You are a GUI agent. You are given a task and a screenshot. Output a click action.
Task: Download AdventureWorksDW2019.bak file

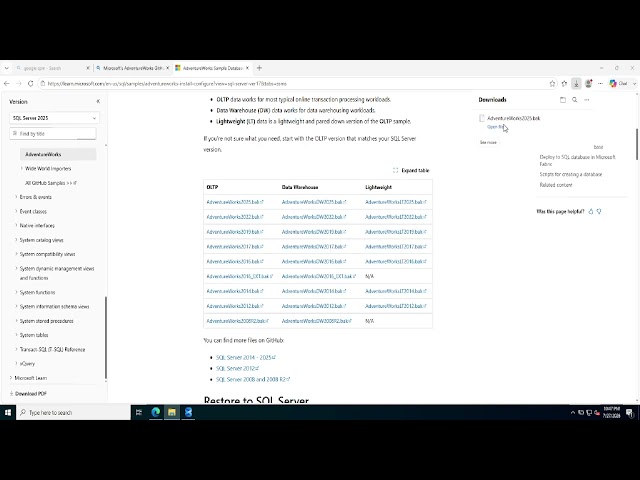pyautogui.click(x=313, y=232)
